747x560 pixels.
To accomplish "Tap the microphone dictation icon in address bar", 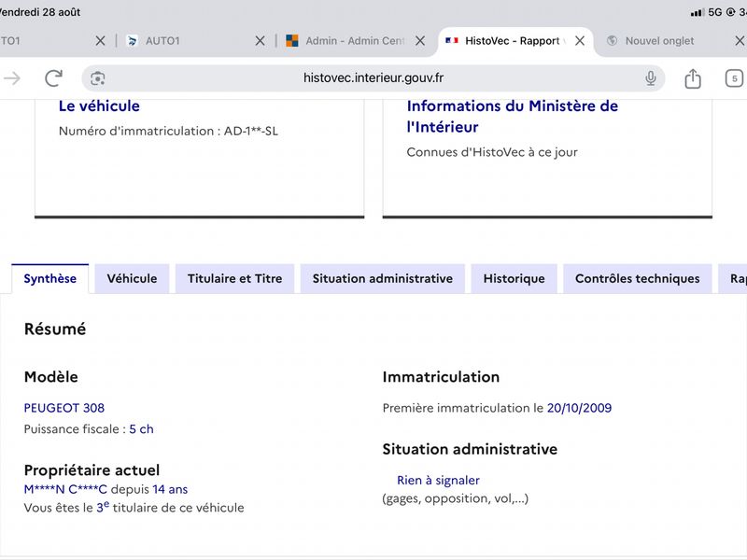I will point(650,78).
